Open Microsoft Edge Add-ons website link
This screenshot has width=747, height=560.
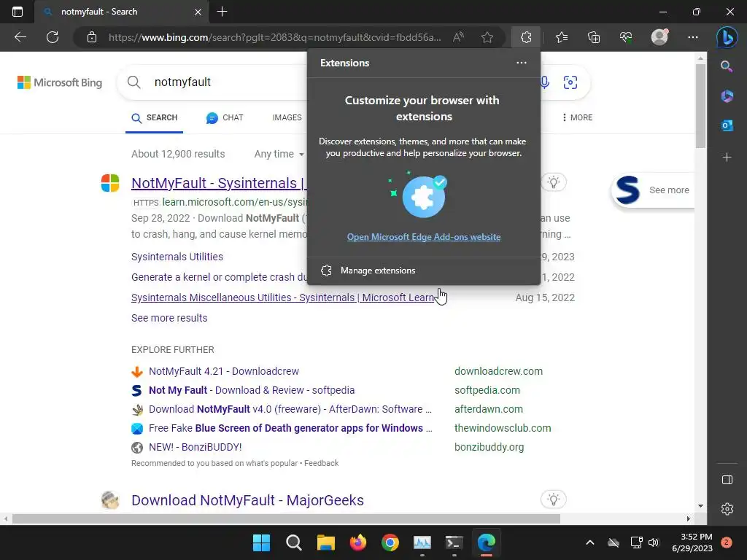pyautogui.click(x=424, y=237)
